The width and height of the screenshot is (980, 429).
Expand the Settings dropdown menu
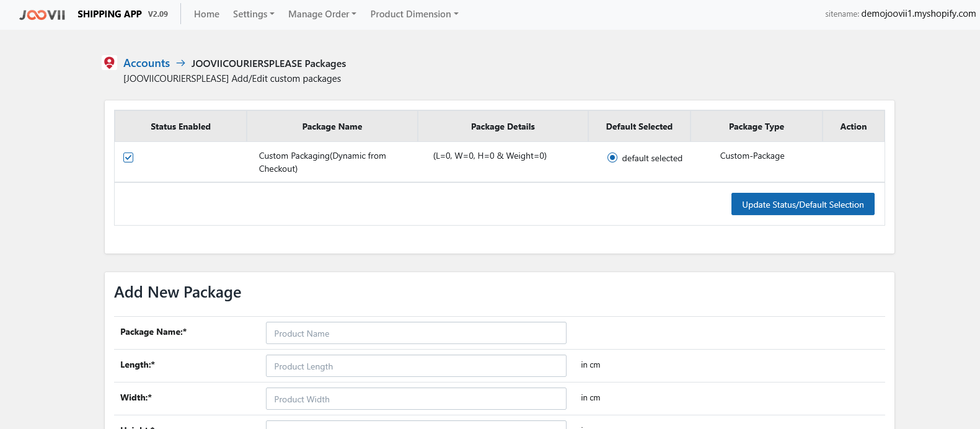(x=254, y=14)
